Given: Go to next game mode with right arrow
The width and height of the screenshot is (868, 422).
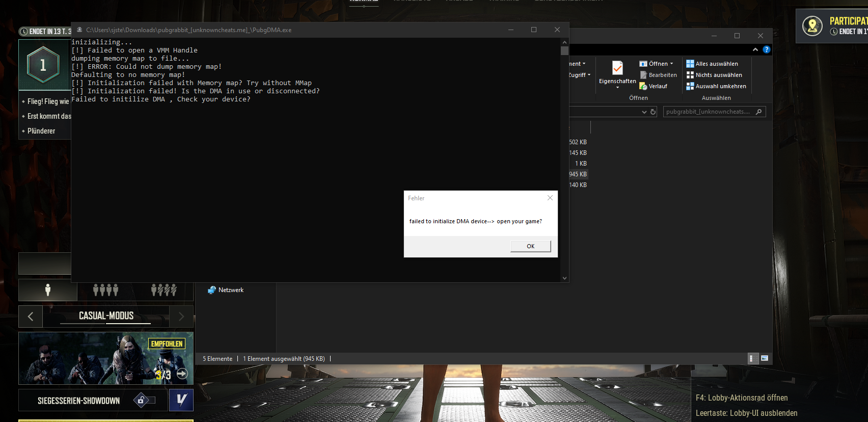Looking at the screenshot, I should click(x=181, y=316).
